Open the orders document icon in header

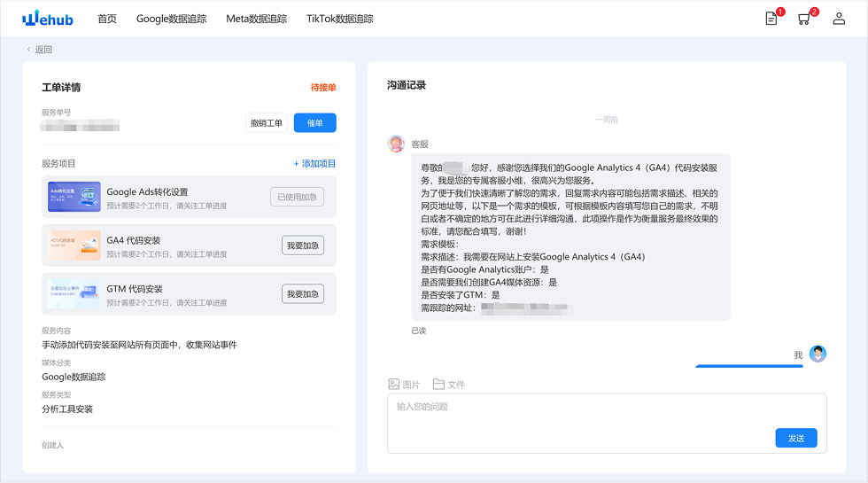(x=771, y=19)
